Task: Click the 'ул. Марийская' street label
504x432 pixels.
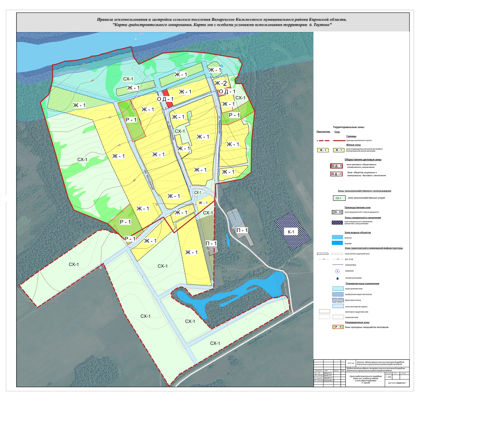Action: (219, 125)
